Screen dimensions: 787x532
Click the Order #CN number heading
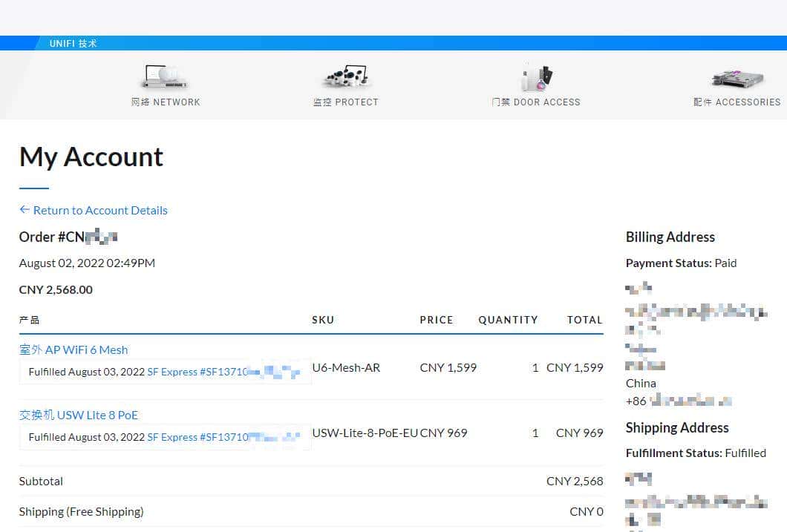[68, 237]
